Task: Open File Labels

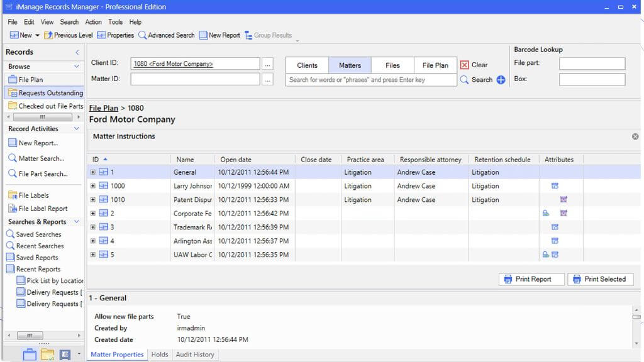Action: point(28,195)
